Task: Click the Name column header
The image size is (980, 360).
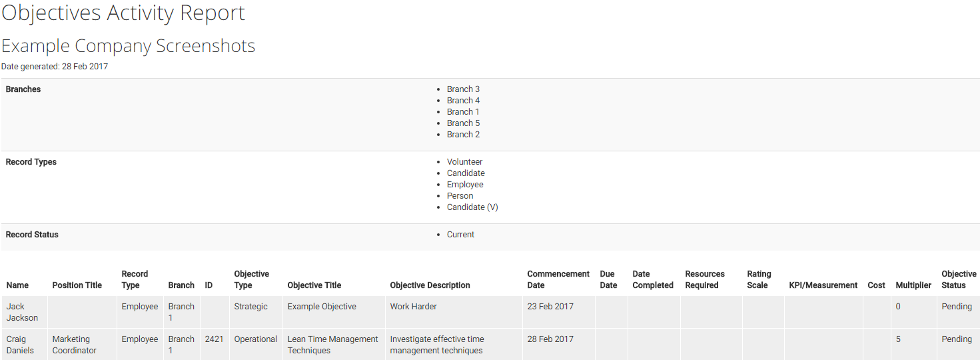Action: [17, 285]
